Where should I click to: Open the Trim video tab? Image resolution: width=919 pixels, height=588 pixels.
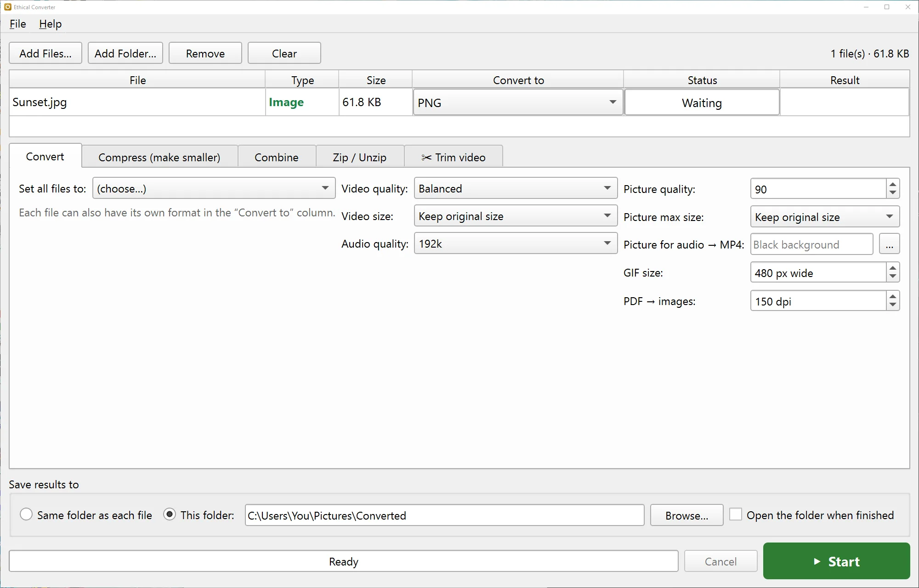click(x=454, y=157)
